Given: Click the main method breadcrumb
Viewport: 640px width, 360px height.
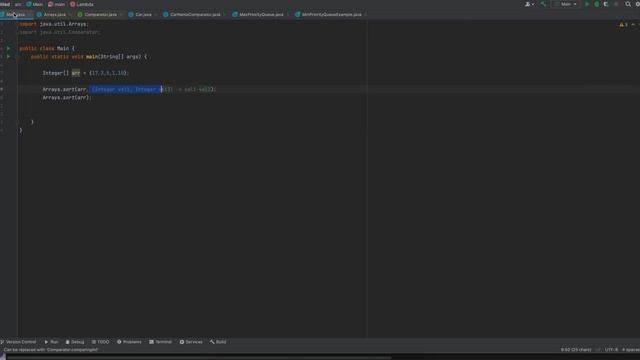Looking at the screenshot, I should [57, 4].
